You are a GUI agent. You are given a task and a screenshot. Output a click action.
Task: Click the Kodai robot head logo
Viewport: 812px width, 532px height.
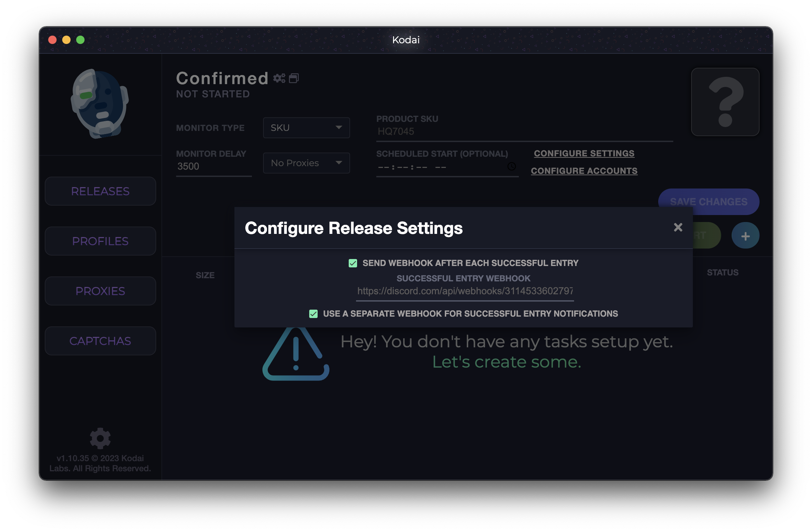100,104
